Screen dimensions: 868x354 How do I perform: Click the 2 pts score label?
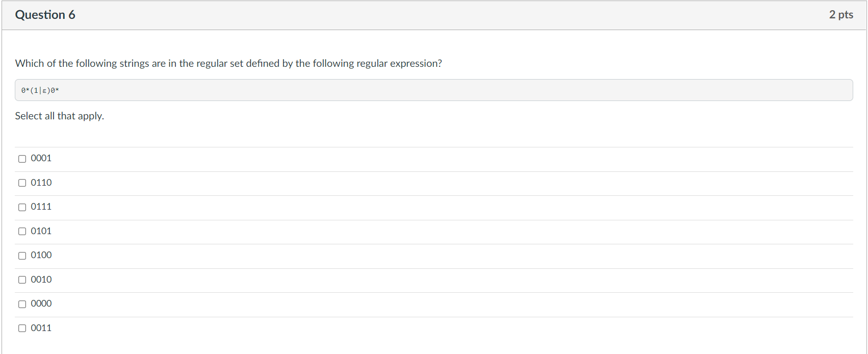coord(841,15)
